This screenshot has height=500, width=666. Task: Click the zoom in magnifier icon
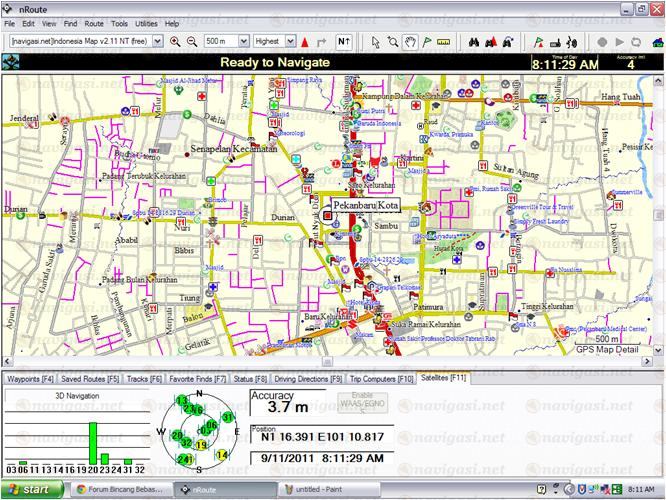click(175, 42)
